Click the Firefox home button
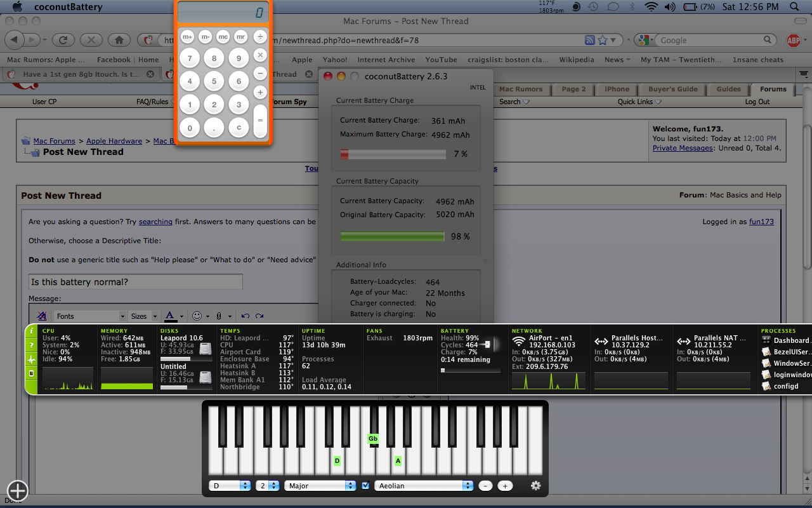Screen dimensions: 812x508 (118, 40)
